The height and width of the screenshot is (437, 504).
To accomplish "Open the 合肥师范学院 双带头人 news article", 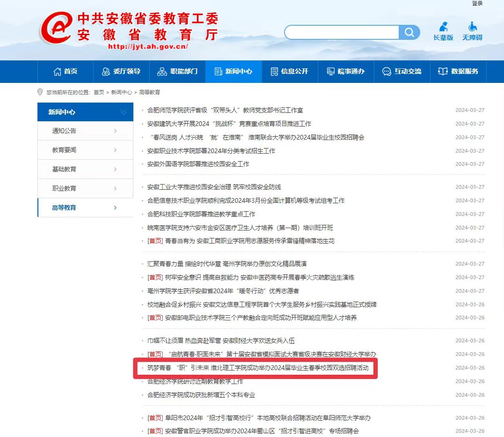I will coord(225,110).
